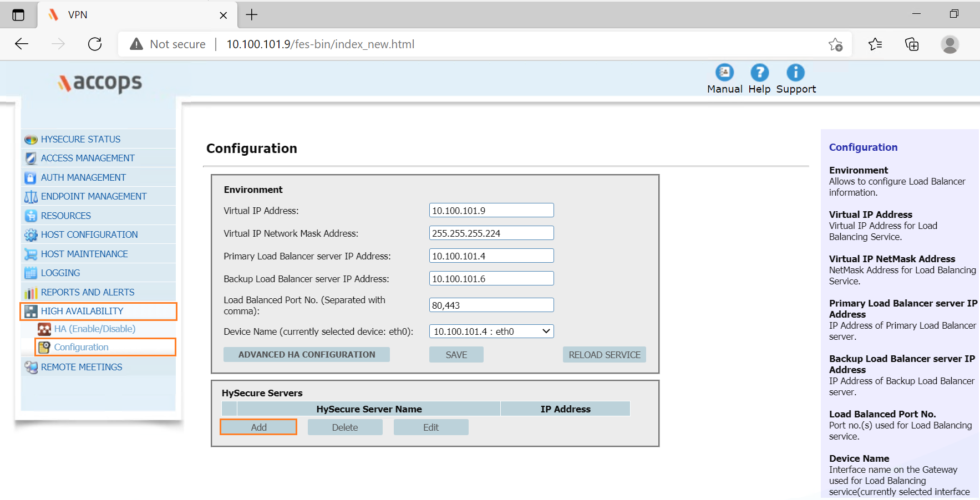Click the Delete server button
Image resolution: width=980 pixels, height=500 pixels.
click(x=345, y=427)
